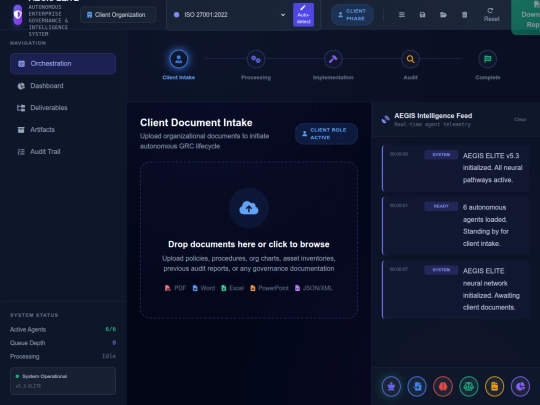Click the Active Agents 6/6 value
This screenshot has width=540, height=405.
[x=111, y=329]
